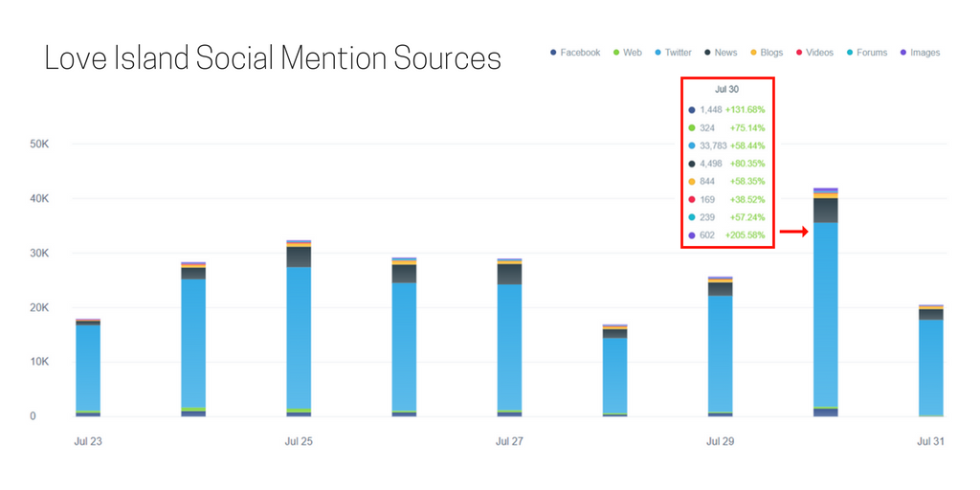This screenshot has height=490, width=980.
Task: Click the 'Jul 31' x-axis label
Action: [930, 441]
